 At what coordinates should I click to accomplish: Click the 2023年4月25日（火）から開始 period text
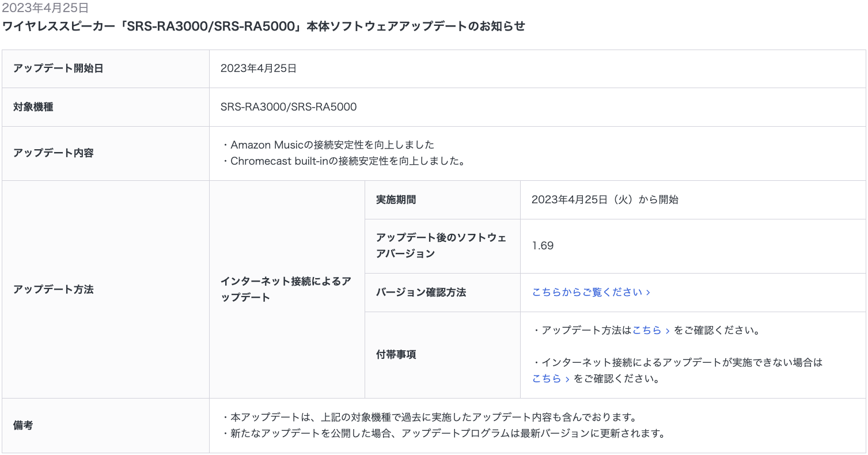click(x=605, y=200)
